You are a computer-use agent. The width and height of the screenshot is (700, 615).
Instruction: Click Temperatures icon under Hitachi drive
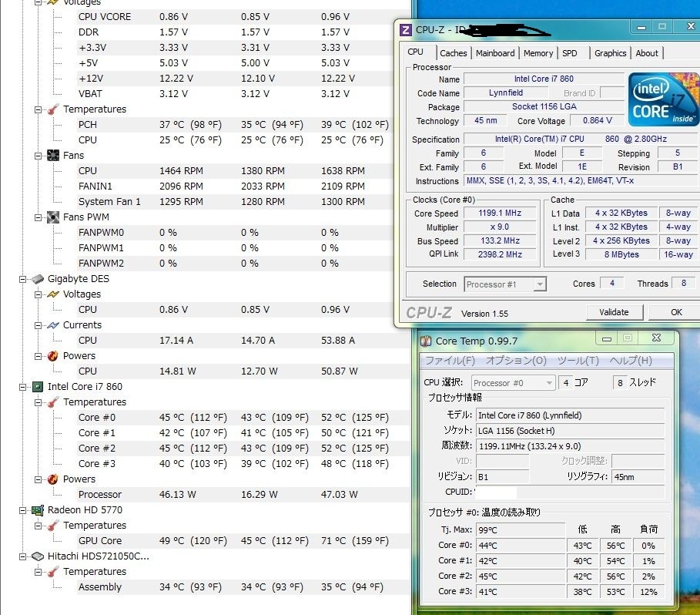click(x=53, y=572)
